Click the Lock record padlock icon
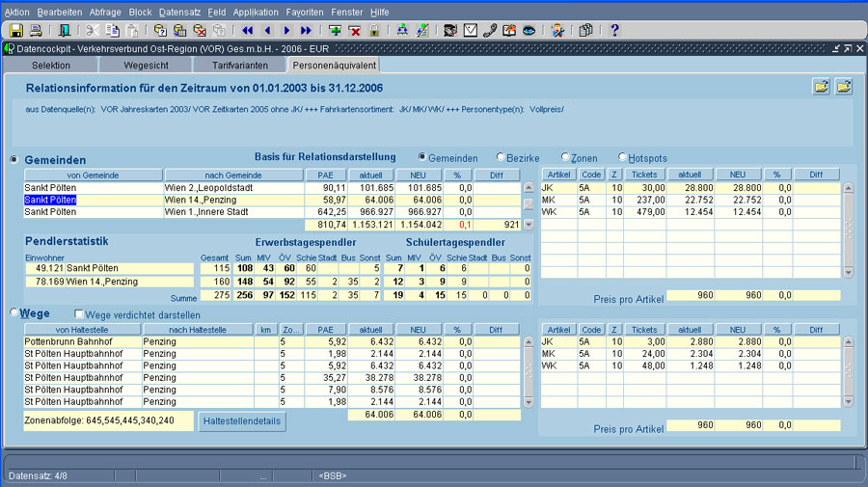The image size is (868, 487). click(x=374, y=31)
